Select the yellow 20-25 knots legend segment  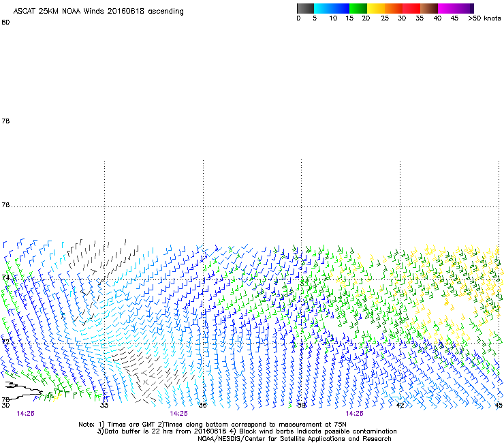(376, 8)
